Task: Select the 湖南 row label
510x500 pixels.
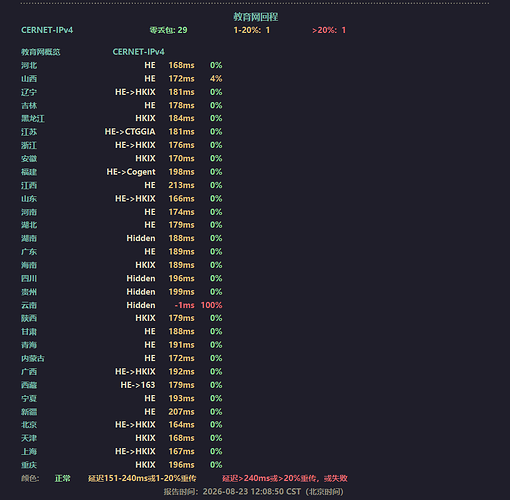Action: pyautogui.click(x=29, y=238)
